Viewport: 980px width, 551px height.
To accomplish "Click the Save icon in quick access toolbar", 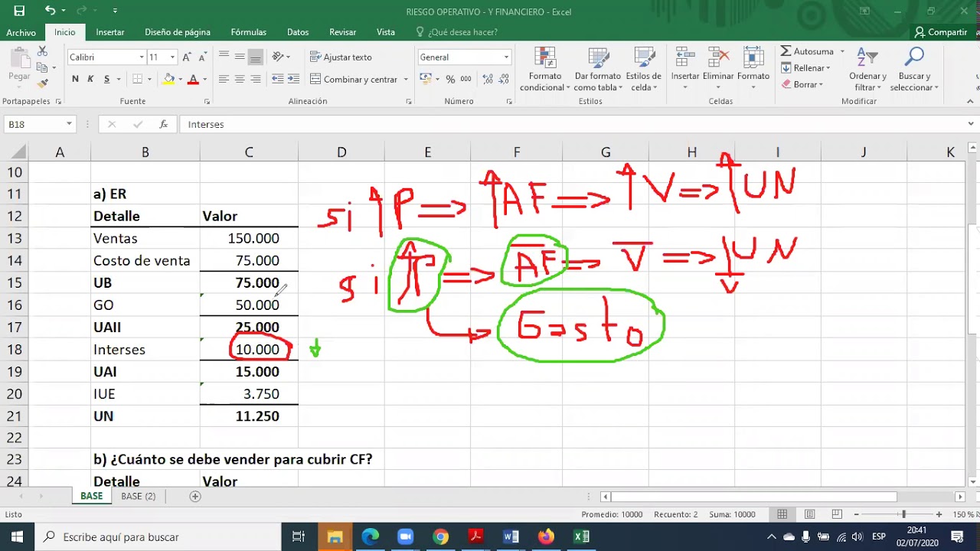I will point(19,11).
